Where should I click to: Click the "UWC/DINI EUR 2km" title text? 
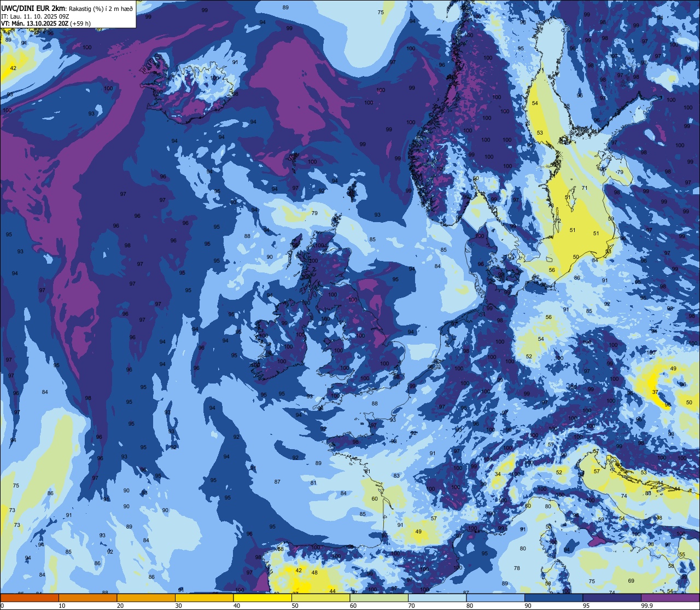click(x=33, y=8)
